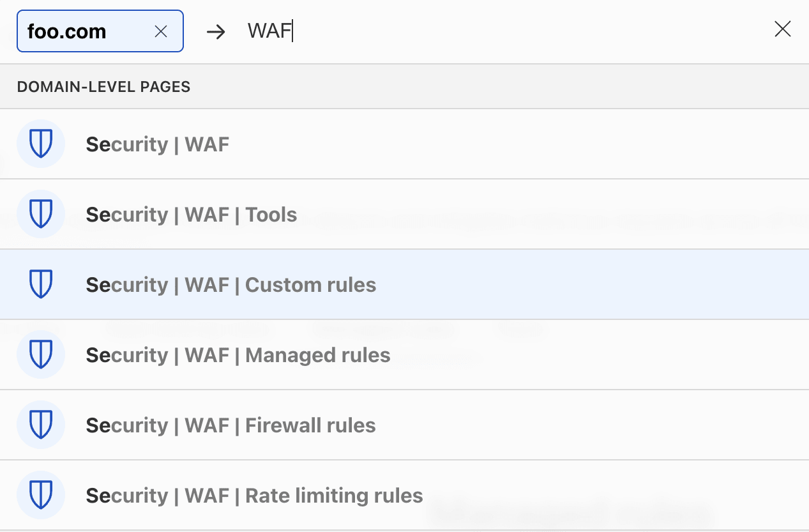Click shield icon beside Security | WAF

41,144
